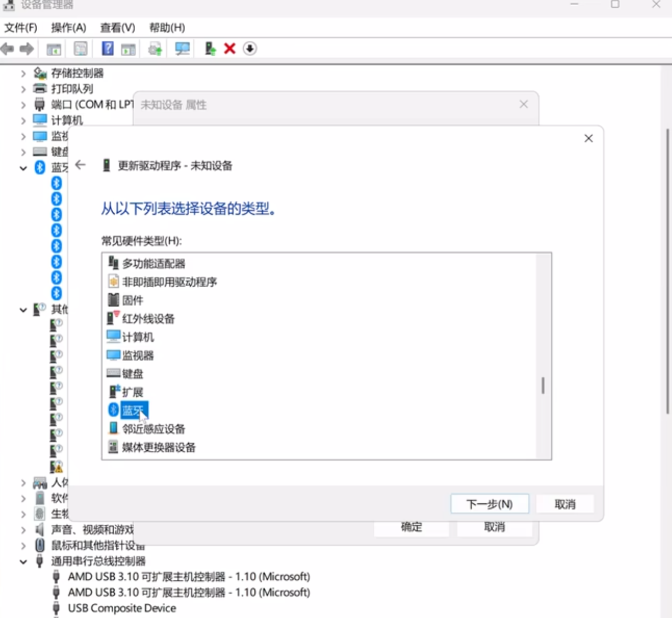
Task: Collapse the 蓝牙 Bluetooth tree category
Action: pyautogui.click(x=23, y=168)
